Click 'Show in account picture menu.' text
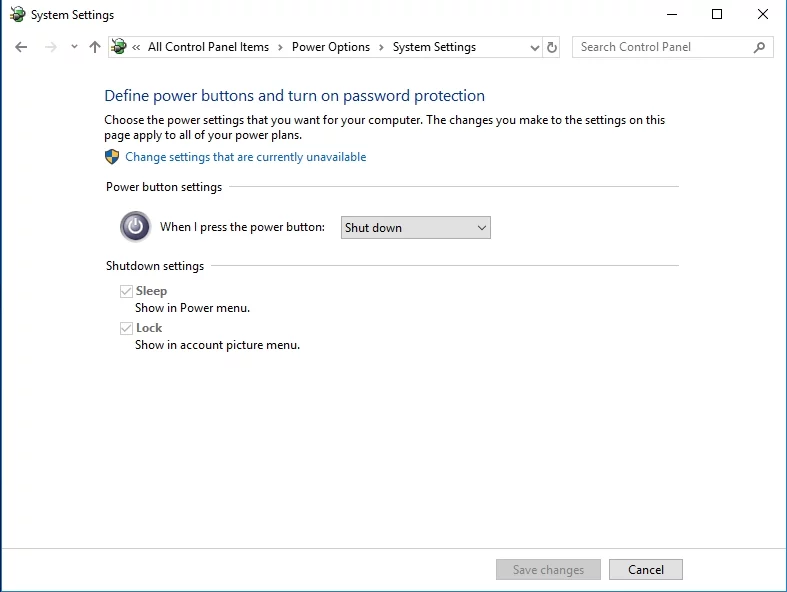787x592 pixels. (x=217, y=345)
